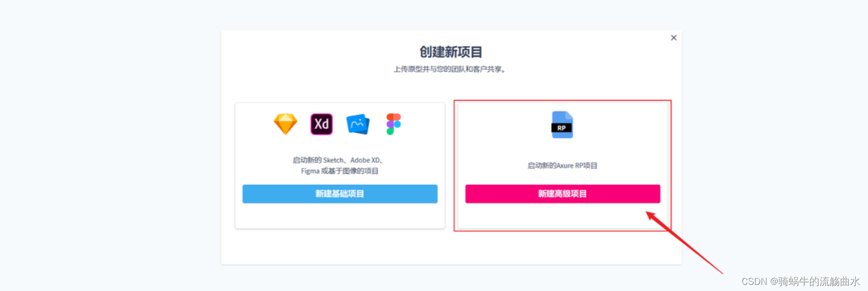Screen dimensions: 868x291
Task: Click the 创建新项目 heading
Action: click(451, 52)
